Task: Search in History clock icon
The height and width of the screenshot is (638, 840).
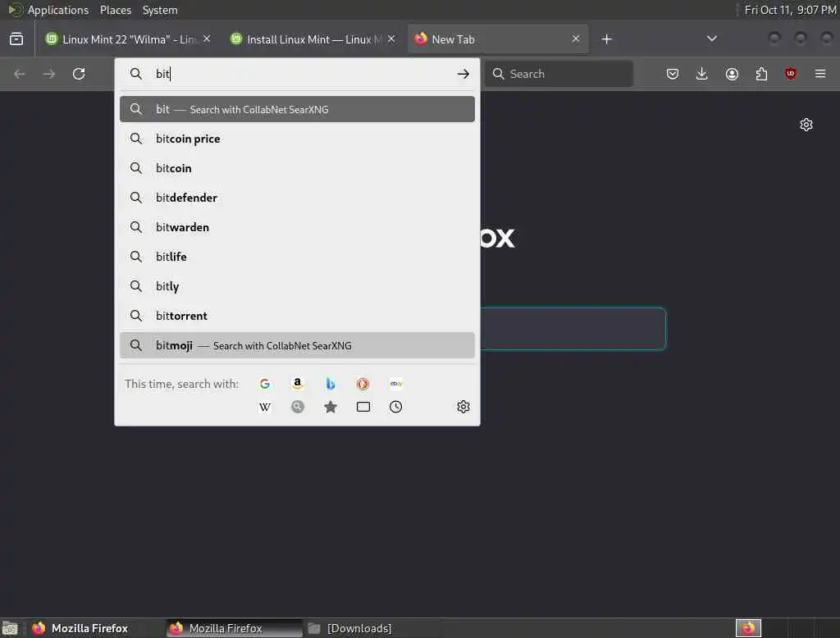Action: pyautogui.click(x=396, y=407)
